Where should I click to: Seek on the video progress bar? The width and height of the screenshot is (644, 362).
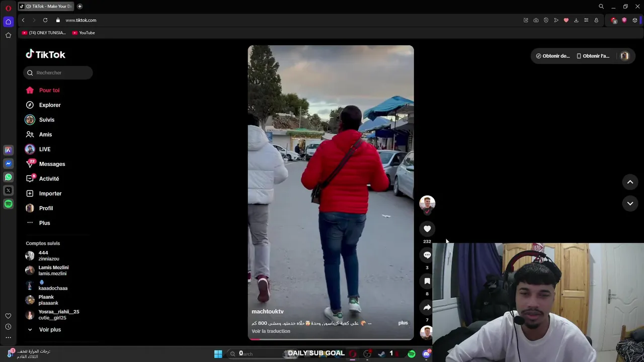[331, 339]
